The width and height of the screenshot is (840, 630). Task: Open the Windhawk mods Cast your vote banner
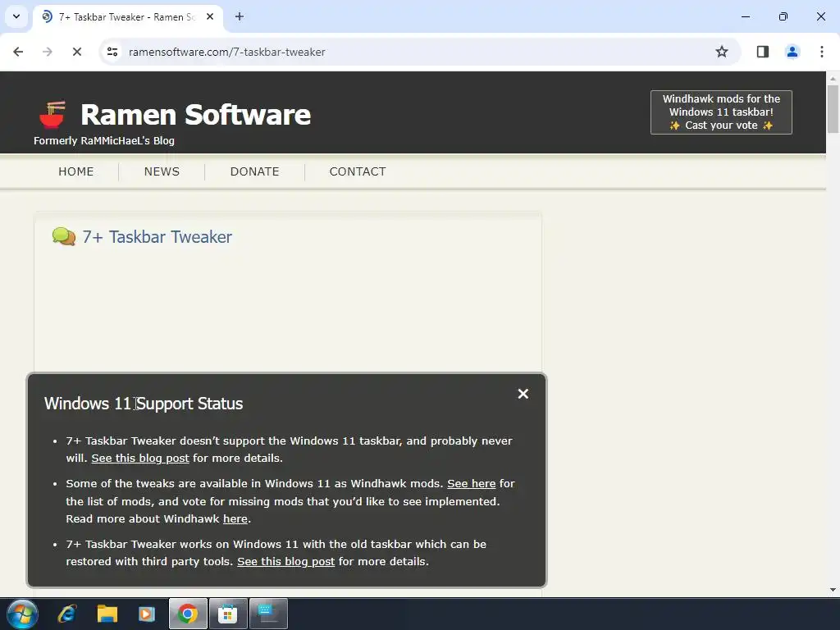click(721, 112)
